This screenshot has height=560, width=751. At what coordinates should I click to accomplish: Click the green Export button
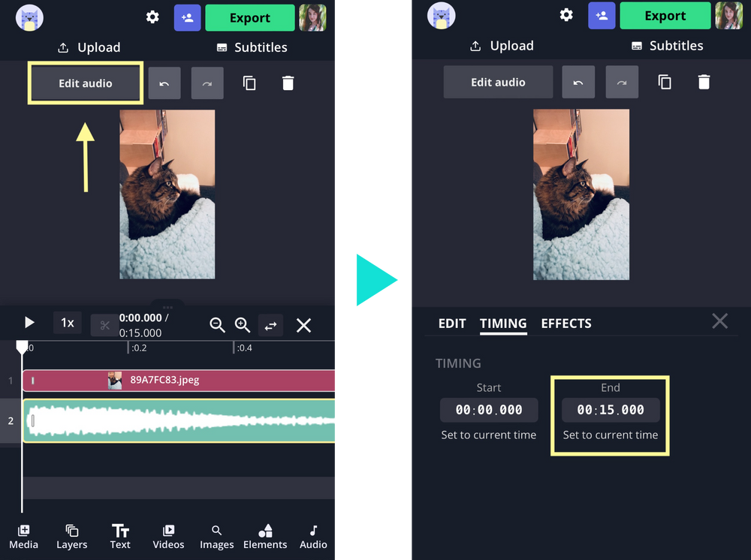[x=250, y=17]
